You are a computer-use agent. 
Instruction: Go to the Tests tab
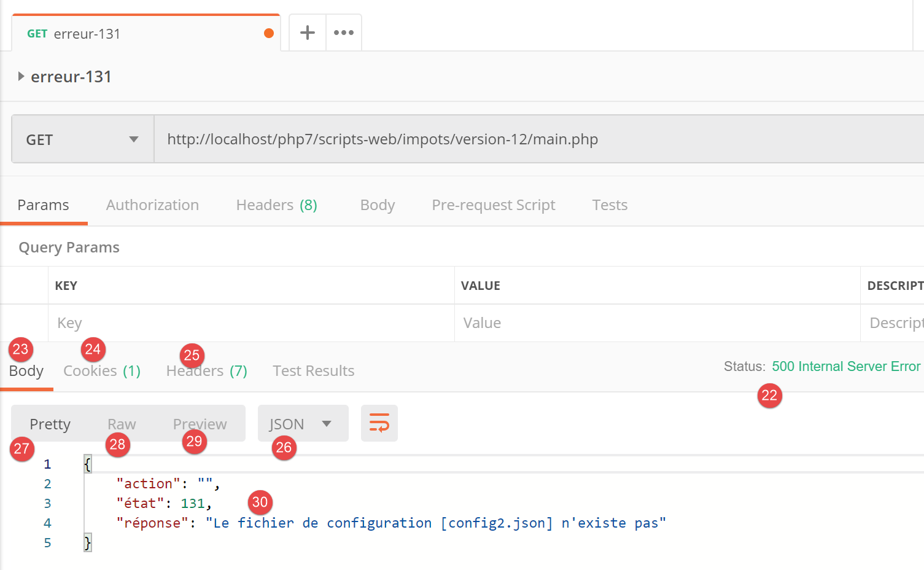coord(609,205)
